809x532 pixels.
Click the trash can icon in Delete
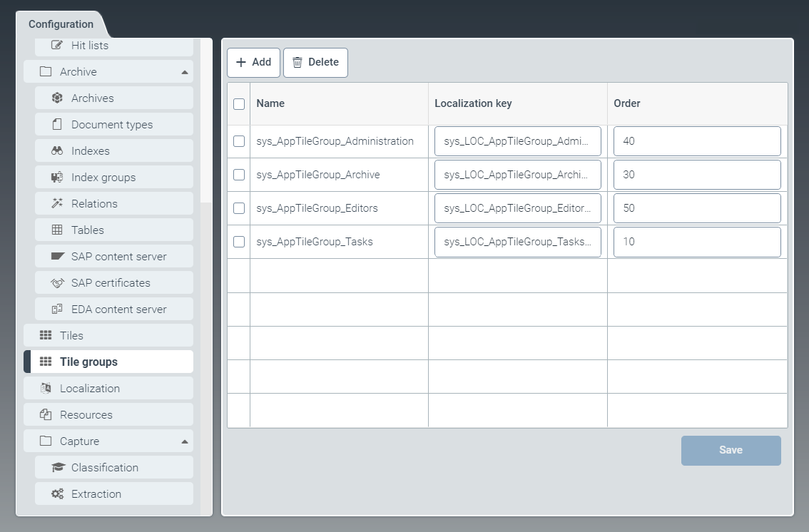[297, 63]
